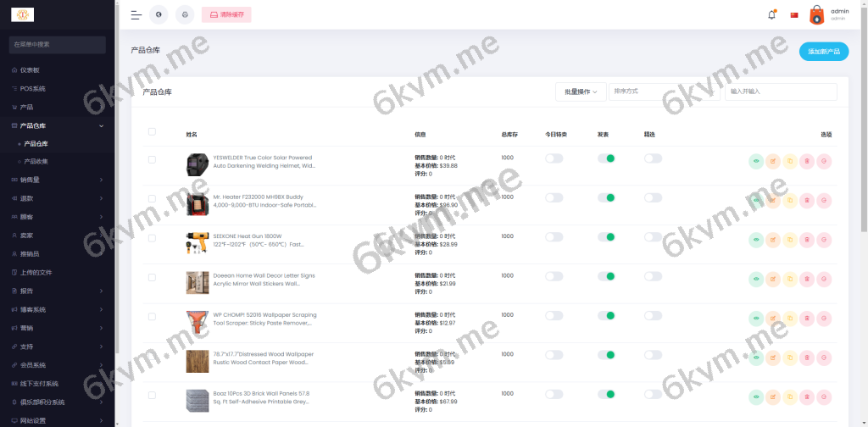Delete the Doeean Wall Decor product
868x427 pixels.
pos(806,278)
